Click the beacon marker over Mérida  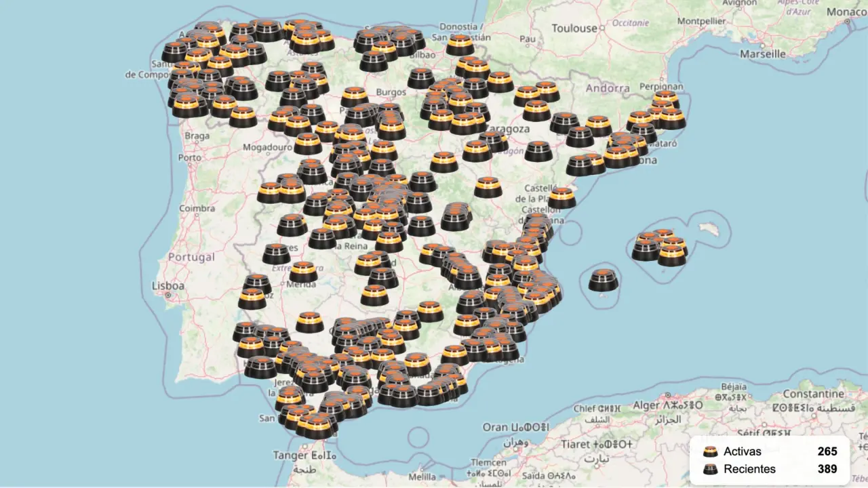click(303, 272)
